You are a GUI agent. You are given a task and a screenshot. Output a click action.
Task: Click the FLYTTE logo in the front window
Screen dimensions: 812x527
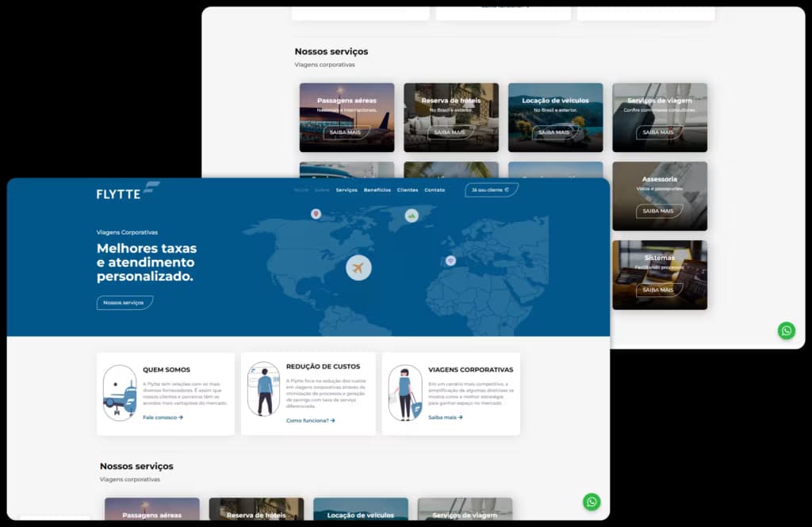pyautogui.click(x=128, y=191)
